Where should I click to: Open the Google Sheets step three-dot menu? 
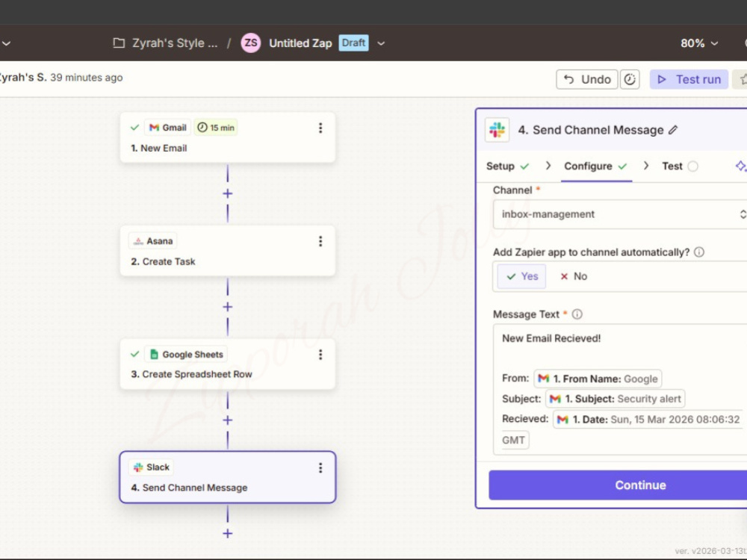point(320,354)
